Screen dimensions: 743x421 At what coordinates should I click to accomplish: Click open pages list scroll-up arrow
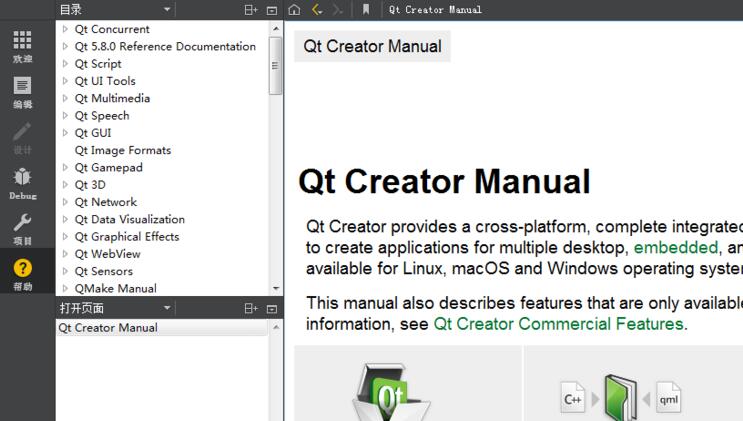click(x=276, y=327)
